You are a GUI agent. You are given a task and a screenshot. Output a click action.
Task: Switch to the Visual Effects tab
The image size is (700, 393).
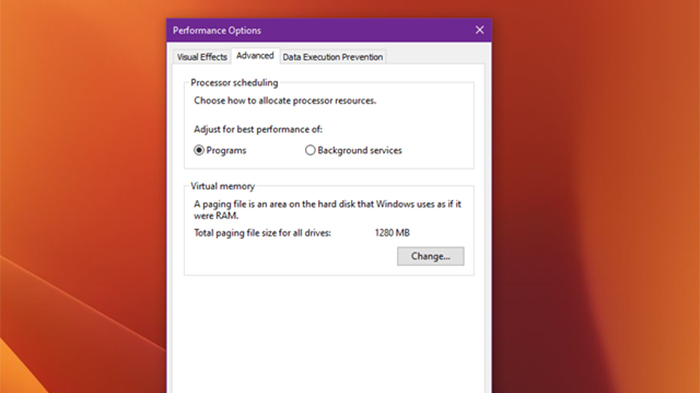[x=202, y=57]
